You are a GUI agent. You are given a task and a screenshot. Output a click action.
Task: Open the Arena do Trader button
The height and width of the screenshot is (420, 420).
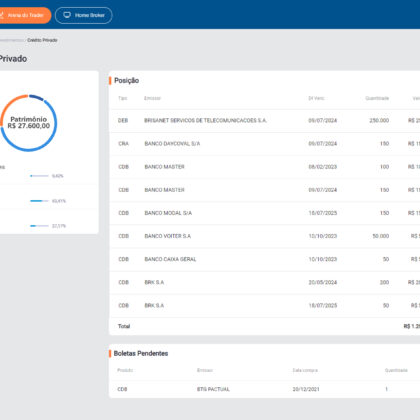(x=25, y=15)
